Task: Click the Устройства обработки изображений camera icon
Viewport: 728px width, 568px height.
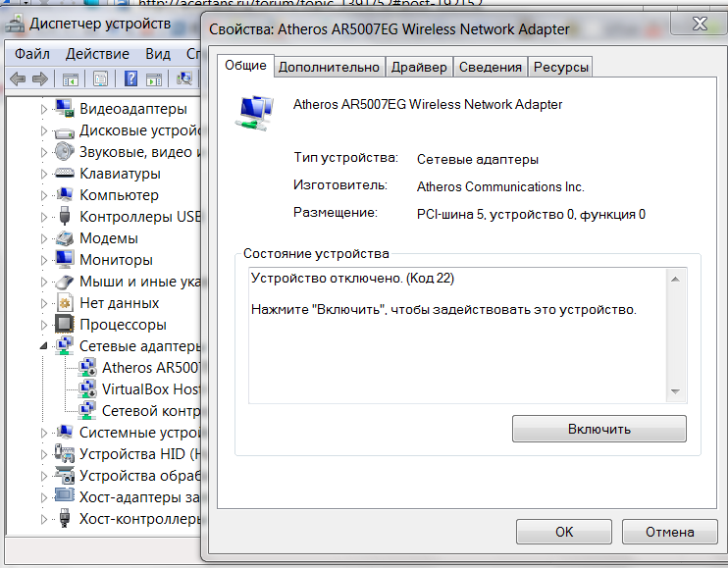Action: [x=65, y=475]
